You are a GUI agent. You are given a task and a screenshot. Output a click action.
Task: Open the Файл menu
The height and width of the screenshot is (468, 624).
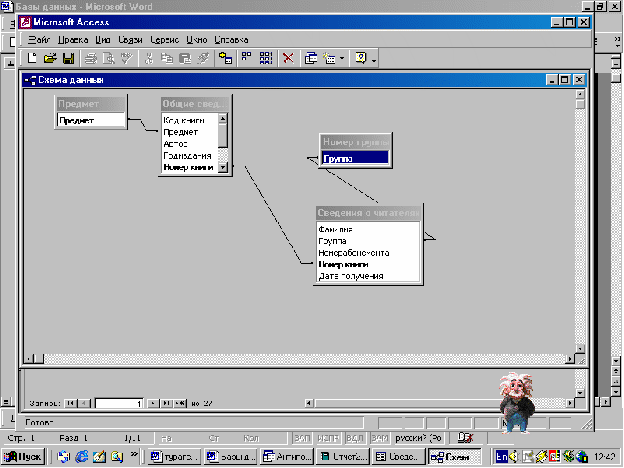click(39, 40)
